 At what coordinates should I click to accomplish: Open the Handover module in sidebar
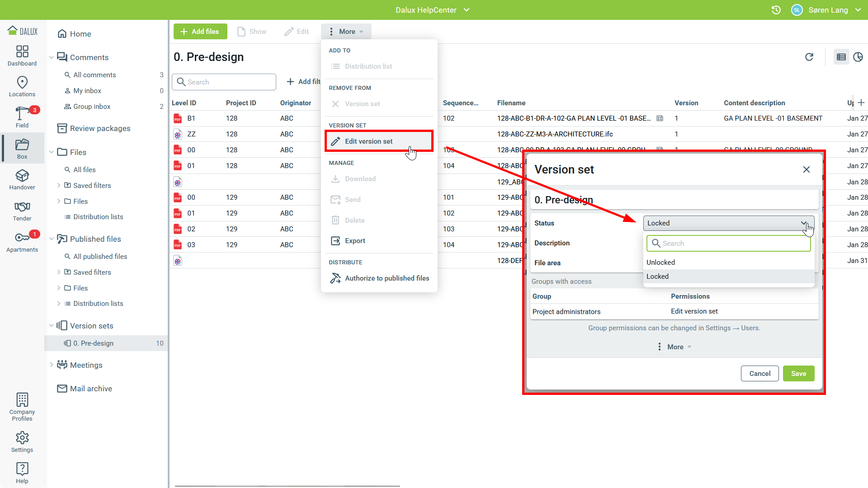(x=22, y=180)
